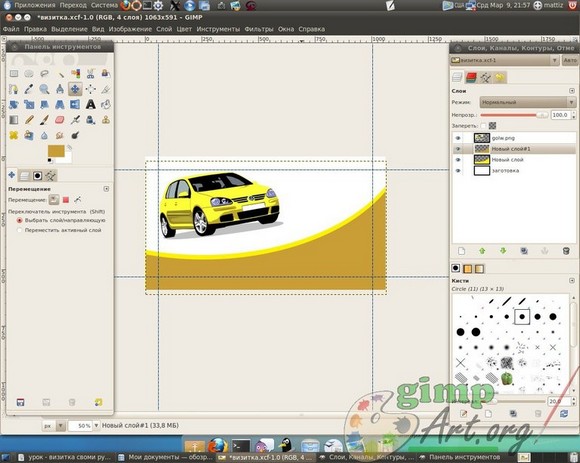
Task: Select the Foreground Select tool
Action: 106,74
